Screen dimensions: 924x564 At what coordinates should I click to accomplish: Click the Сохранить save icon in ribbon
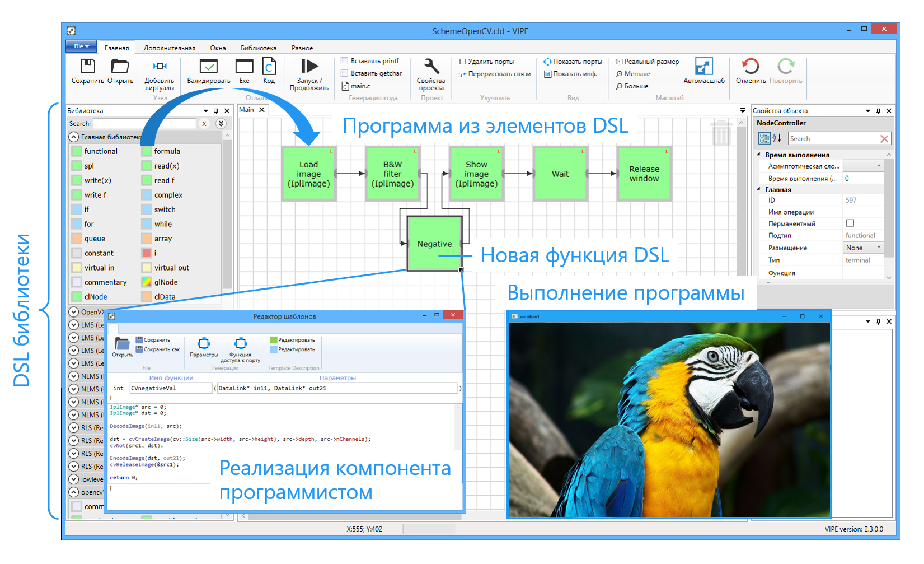tap(88, 67)
